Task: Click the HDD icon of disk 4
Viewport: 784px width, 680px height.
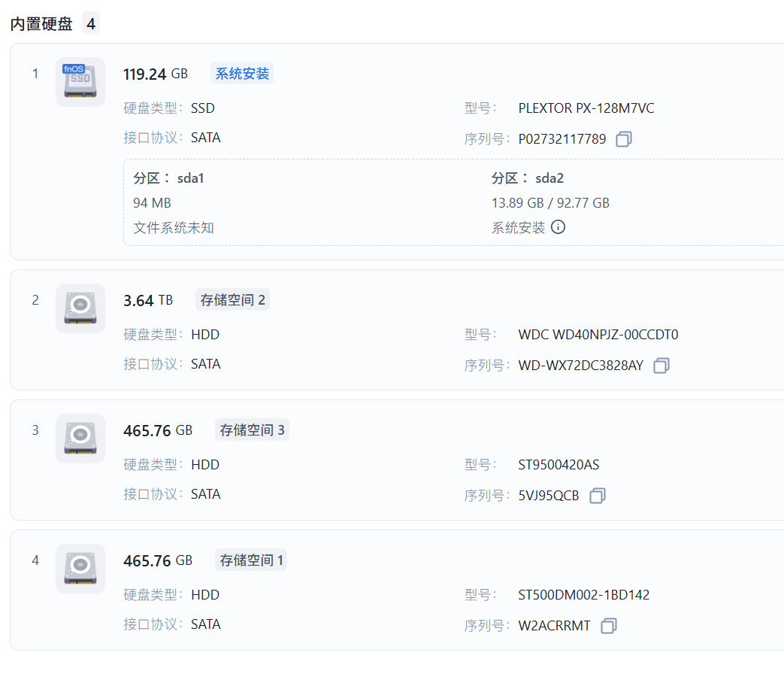Action: (x=80, y=569)
